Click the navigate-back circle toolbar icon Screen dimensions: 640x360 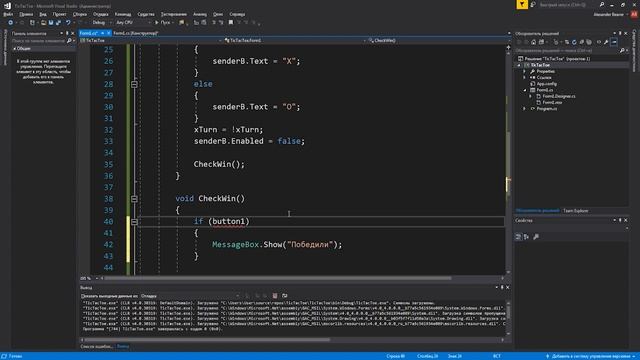pos(11,22)
